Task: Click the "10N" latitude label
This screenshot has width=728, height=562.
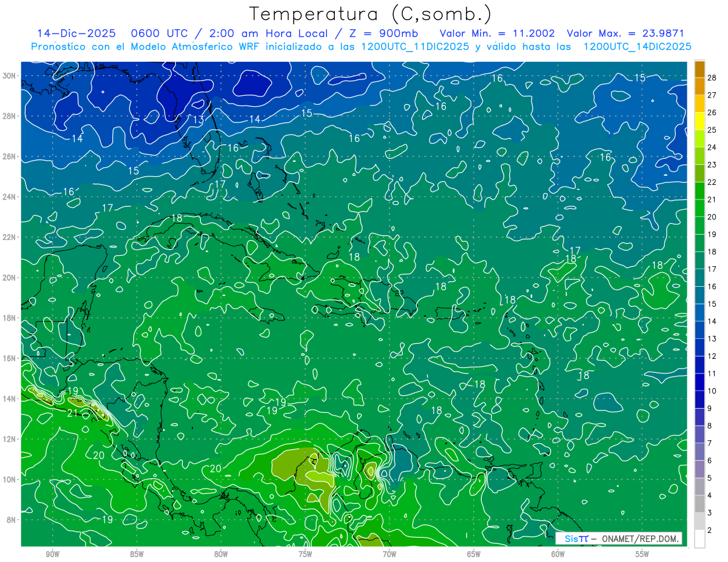Action: coord(10,480)
